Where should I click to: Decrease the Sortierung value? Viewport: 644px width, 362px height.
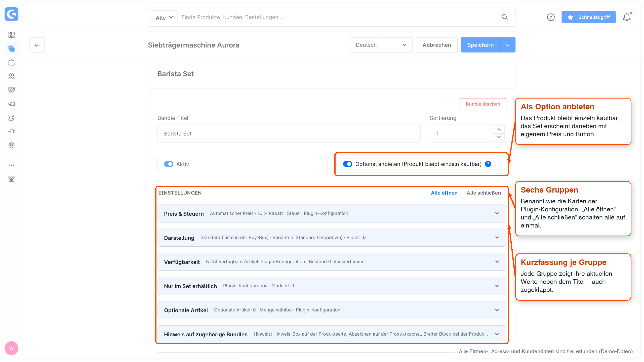499,137
